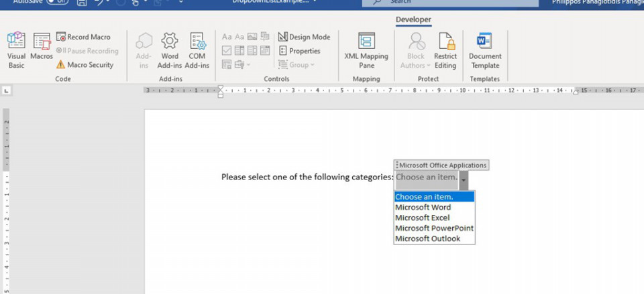The image size is (644, 294).
Task: Click the Search box in title bar
Action: pos(449,2)
